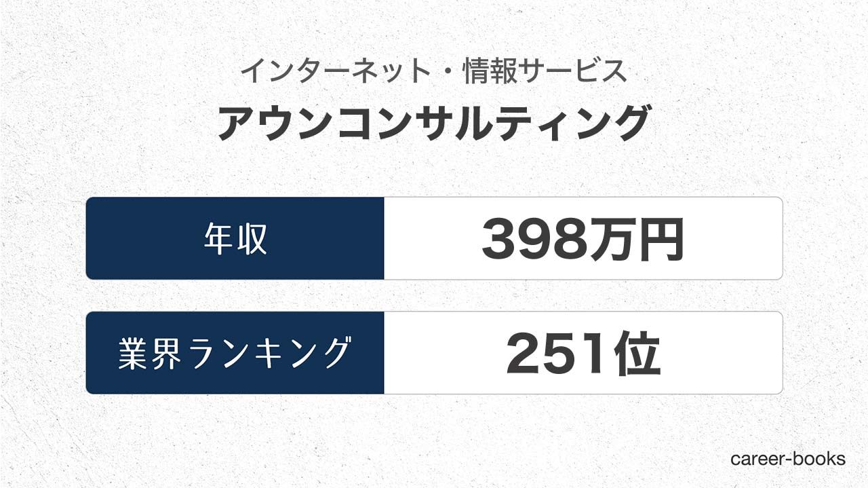The image size is (868, 488).
Task: Click the "398万円" salary value
Action: click(x=583, y=241)
